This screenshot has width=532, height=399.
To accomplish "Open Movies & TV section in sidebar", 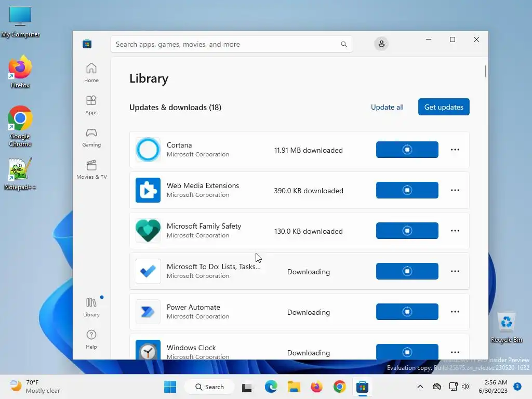I will tap(91, 170).
